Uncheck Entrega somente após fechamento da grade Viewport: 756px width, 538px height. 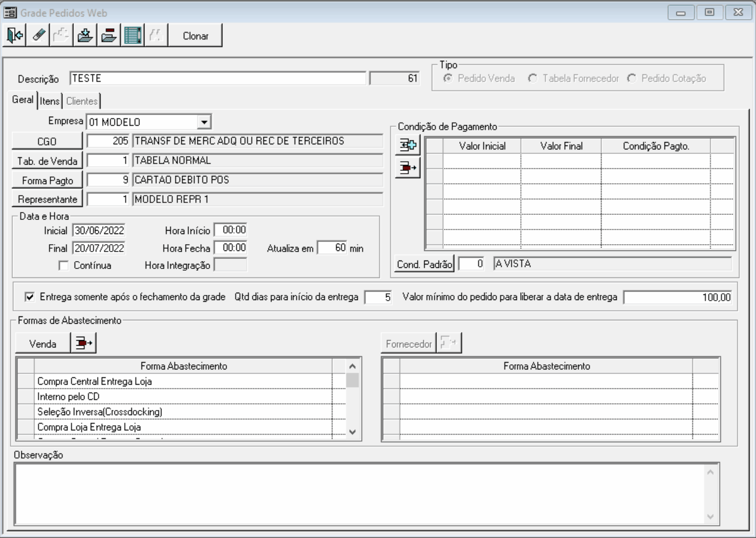(x=30, y=297)
